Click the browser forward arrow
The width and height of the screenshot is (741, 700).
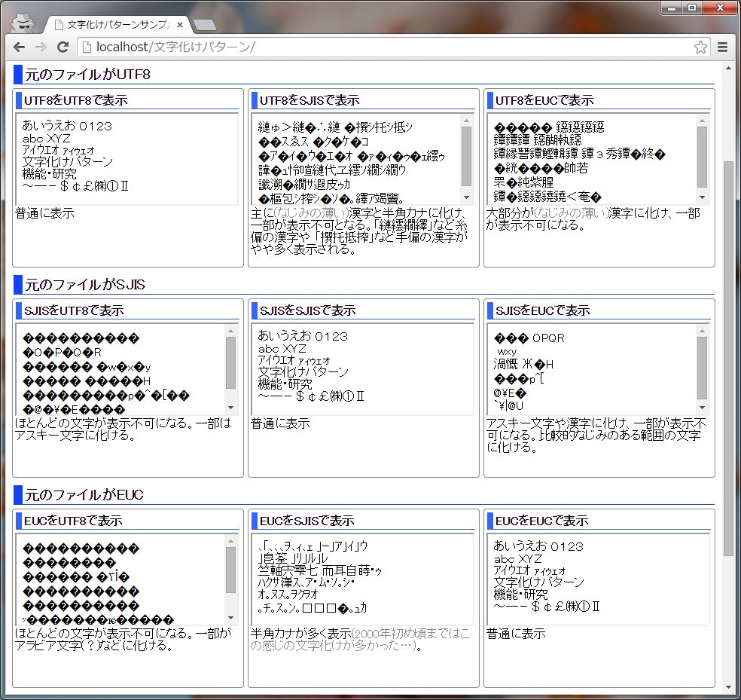[x=41, y=47]
